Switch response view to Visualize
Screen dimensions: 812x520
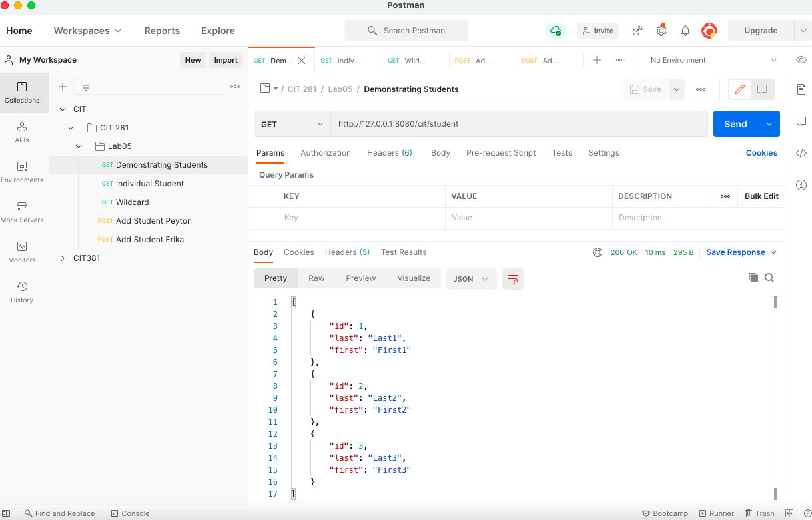point(414,278)
